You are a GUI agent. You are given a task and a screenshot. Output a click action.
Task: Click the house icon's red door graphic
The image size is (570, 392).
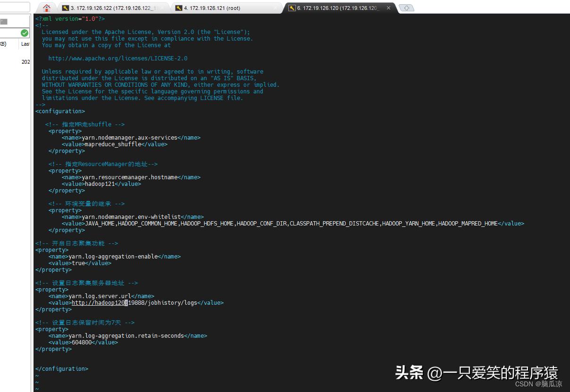click(x=46, y=9)
